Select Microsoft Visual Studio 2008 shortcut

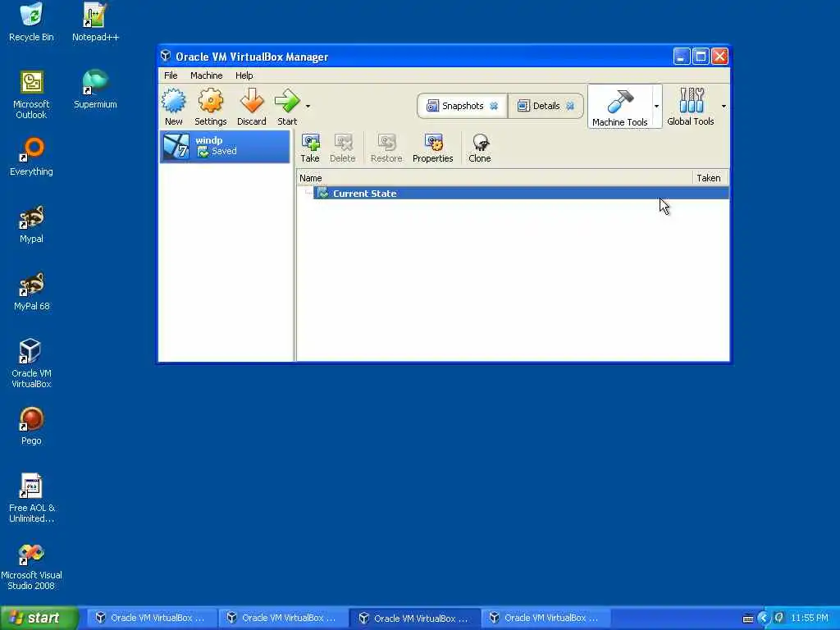click(x=31, y=566)
